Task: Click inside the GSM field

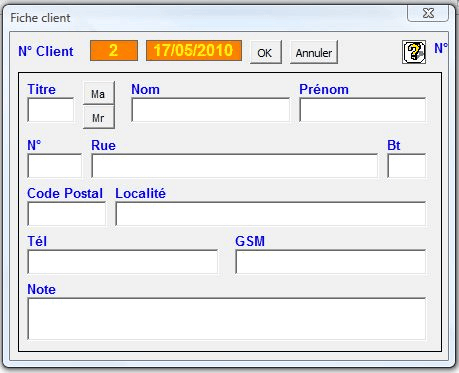Action: click(x=331, y=262)
